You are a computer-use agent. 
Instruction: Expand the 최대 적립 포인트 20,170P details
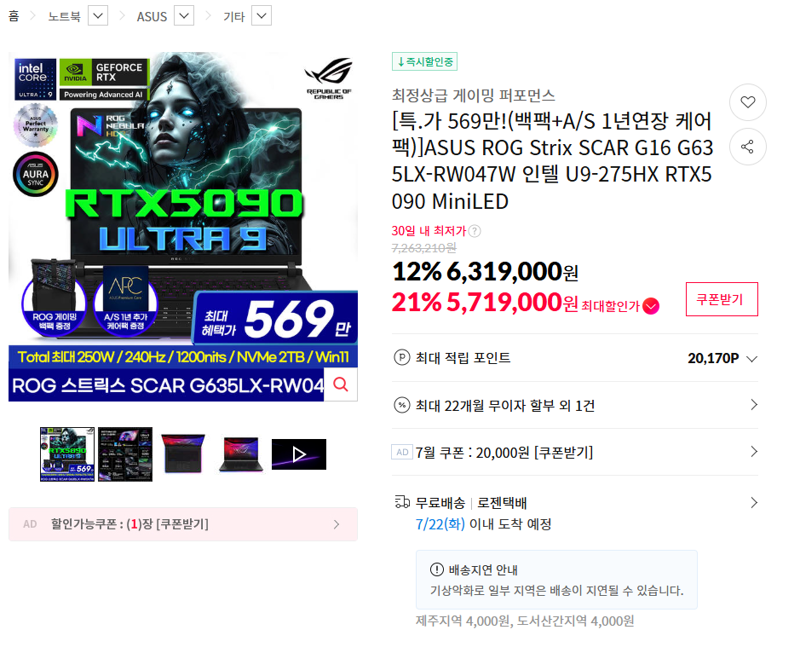click(575, 358)
